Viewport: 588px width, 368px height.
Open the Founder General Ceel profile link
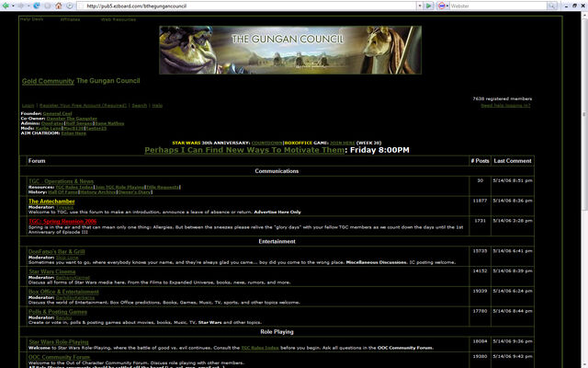[57, 113]
